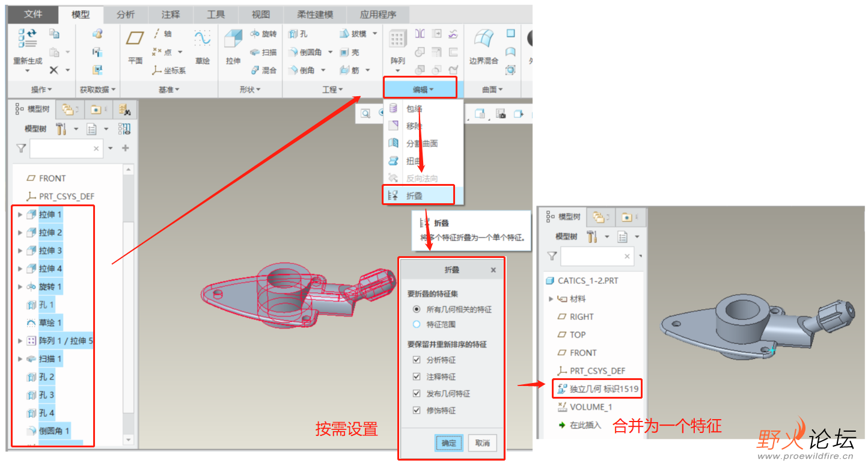Expand the 扫描 1 tree node

pyautogui.click(x=20, y=359)
